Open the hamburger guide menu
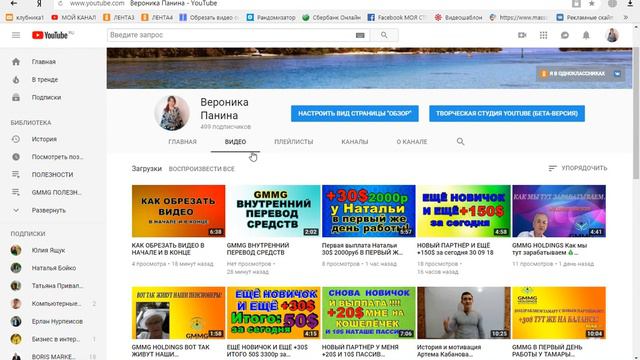This screenshot has height=360, width=640. point(16,35)
